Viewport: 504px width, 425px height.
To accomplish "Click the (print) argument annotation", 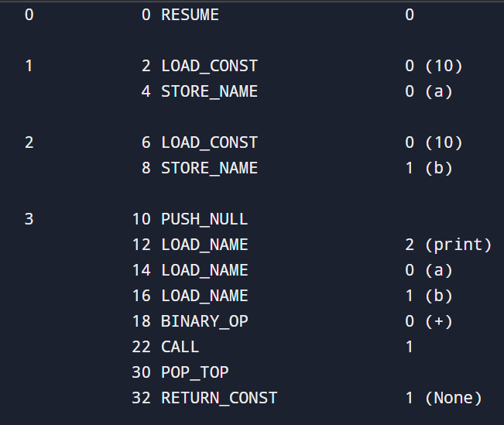I will pyautogui.click(x=458, y=245).
